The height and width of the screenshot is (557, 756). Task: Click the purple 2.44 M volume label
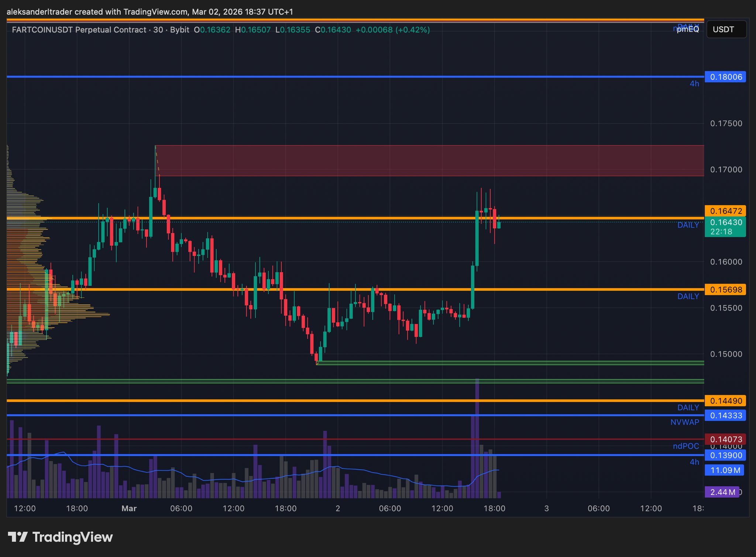(722, 492)
